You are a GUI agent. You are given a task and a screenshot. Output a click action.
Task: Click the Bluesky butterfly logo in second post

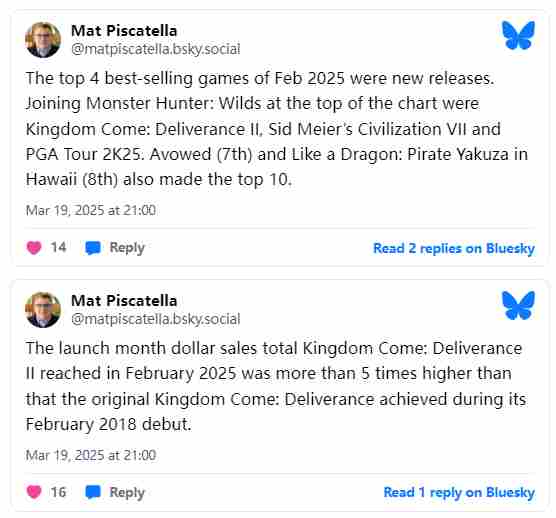[518, 305]
